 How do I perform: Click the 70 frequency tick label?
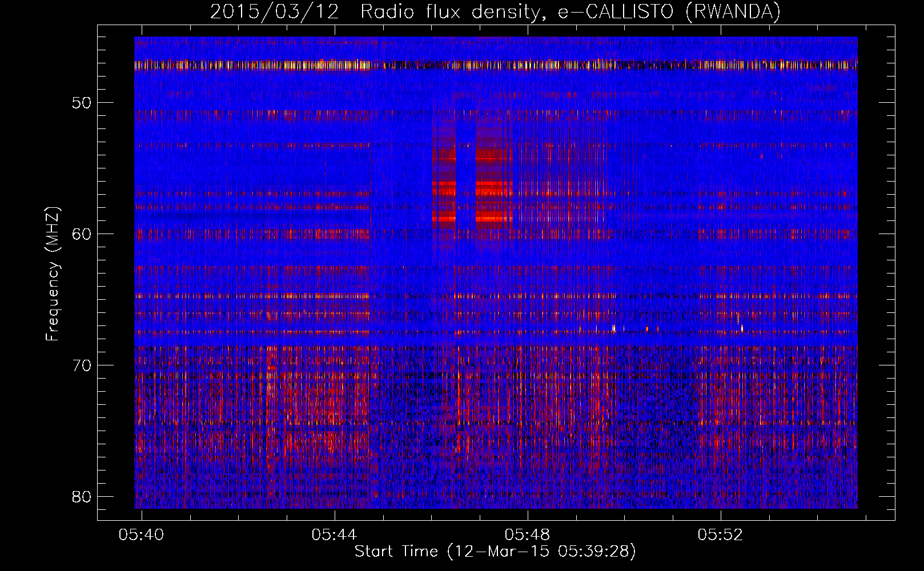click(x=82, y=365)
